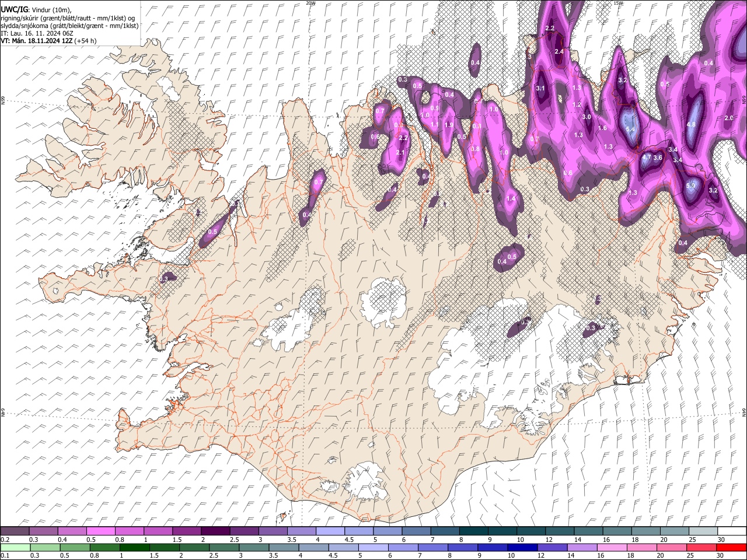Click the 5.0 precipitation value on the map
The image size is (747, 560).
click(691, 185)
